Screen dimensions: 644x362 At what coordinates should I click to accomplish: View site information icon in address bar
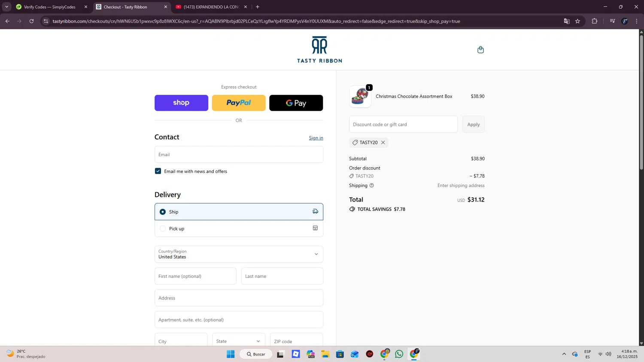(46, 21)
